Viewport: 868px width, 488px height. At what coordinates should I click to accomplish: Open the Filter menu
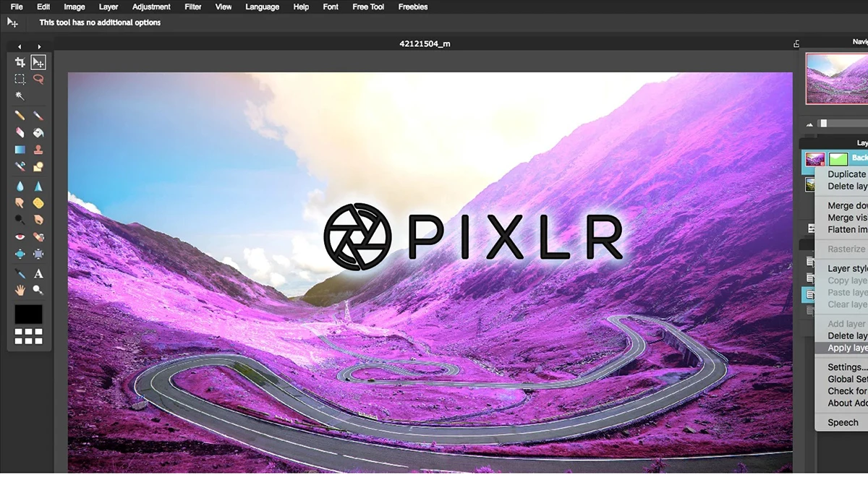[193, 7]
